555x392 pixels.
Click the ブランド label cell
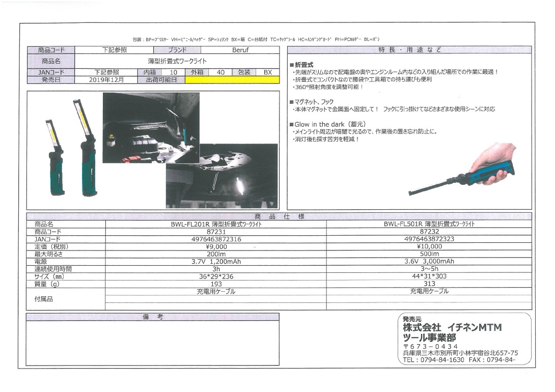[177, 50]
